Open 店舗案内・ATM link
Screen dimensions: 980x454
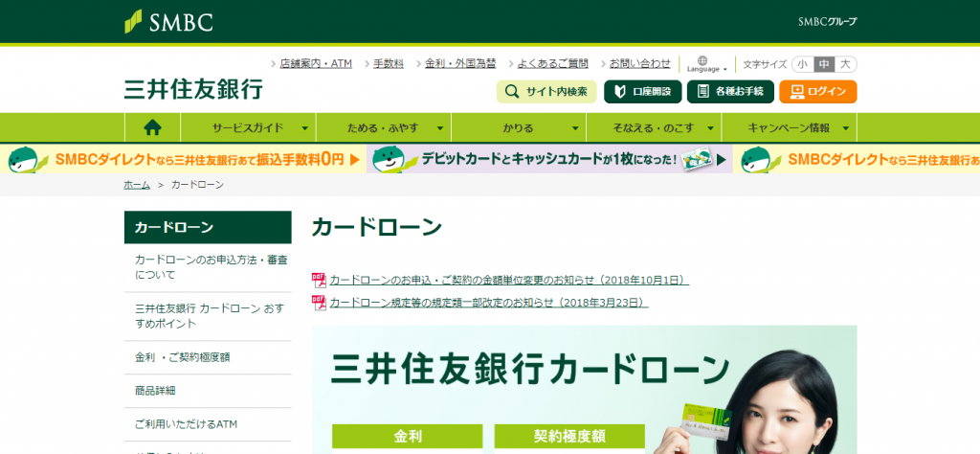click(316, 63)
